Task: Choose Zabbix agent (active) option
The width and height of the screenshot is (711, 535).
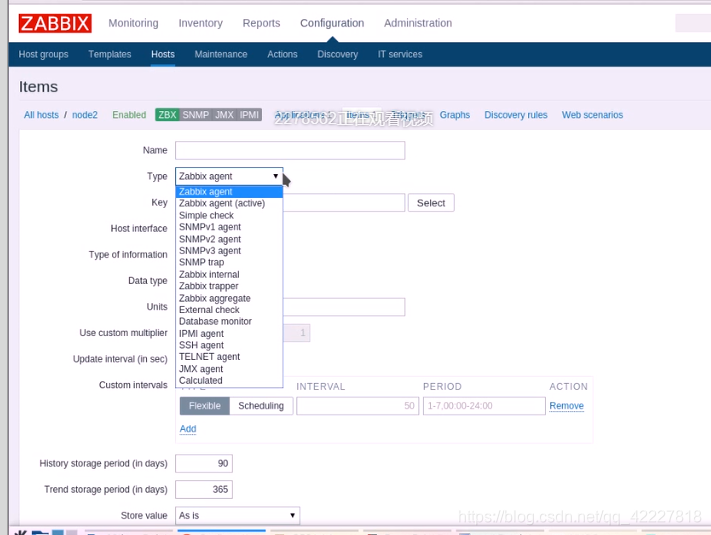Action: (x=229, y=204)
